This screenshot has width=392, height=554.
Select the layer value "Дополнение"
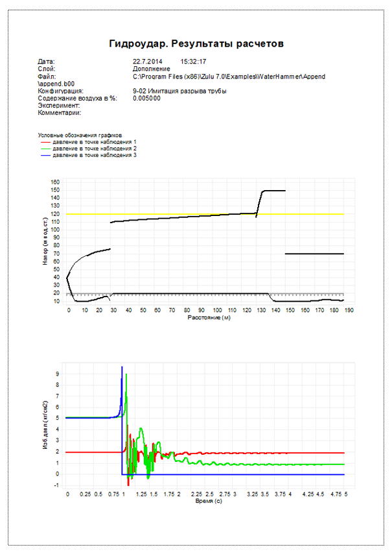tap(151, 69)
